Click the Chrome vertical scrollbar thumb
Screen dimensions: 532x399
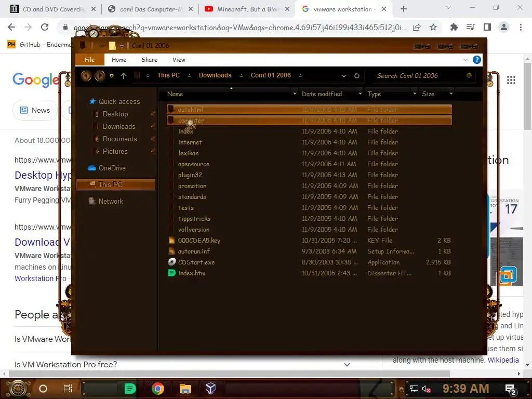(527, 96)
